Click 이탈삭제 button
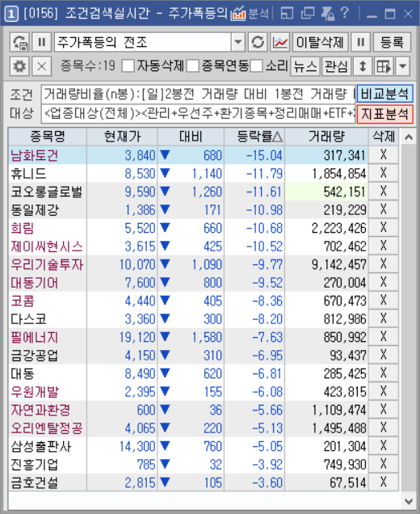Image resolution: width=420 pixels, height=514 pixels. (320, 42)
